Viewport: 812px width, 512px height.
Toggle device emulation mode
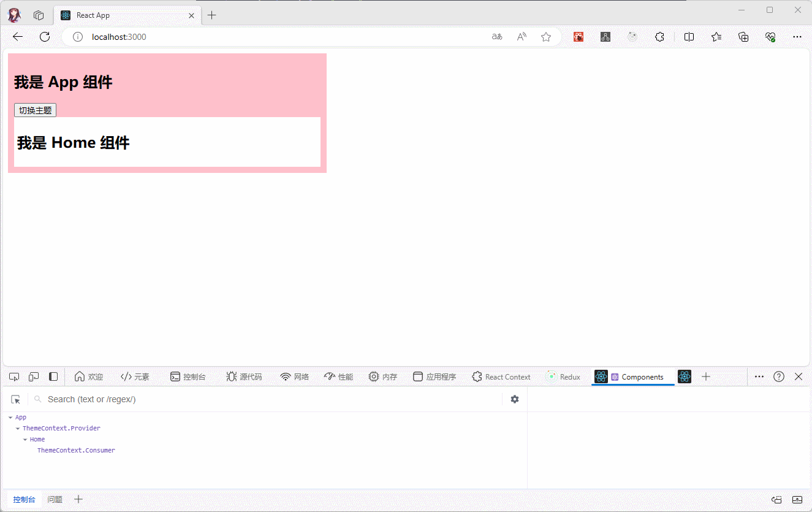click(34, 376)
